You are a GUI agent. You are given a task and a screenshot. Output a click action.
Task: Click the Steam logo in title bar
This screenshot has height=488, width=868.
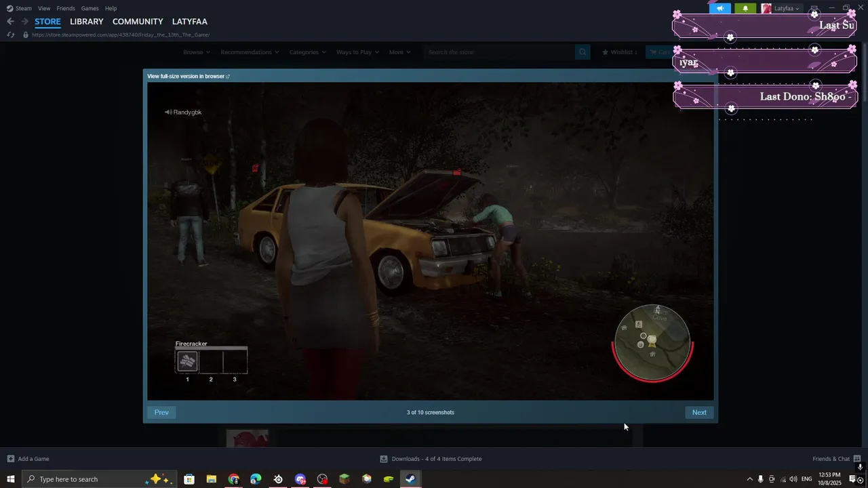click(9, 8)
